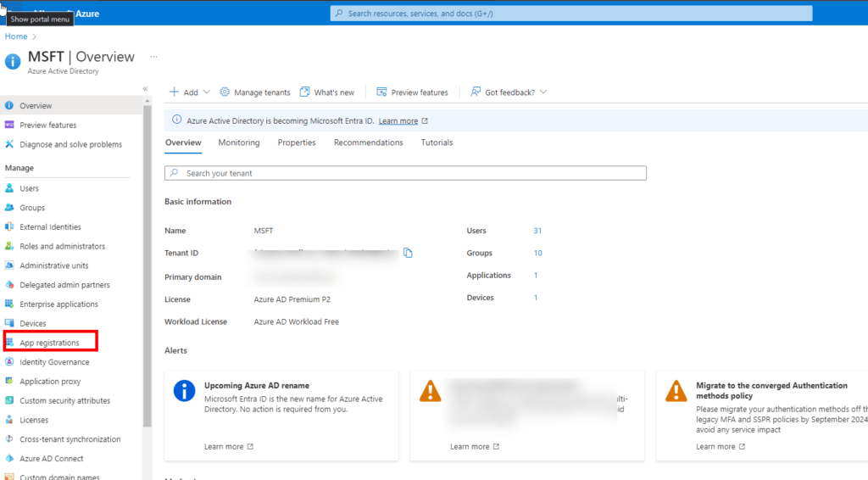Open the Recommendations tab
Screen dimensions: 868x480
368,142
